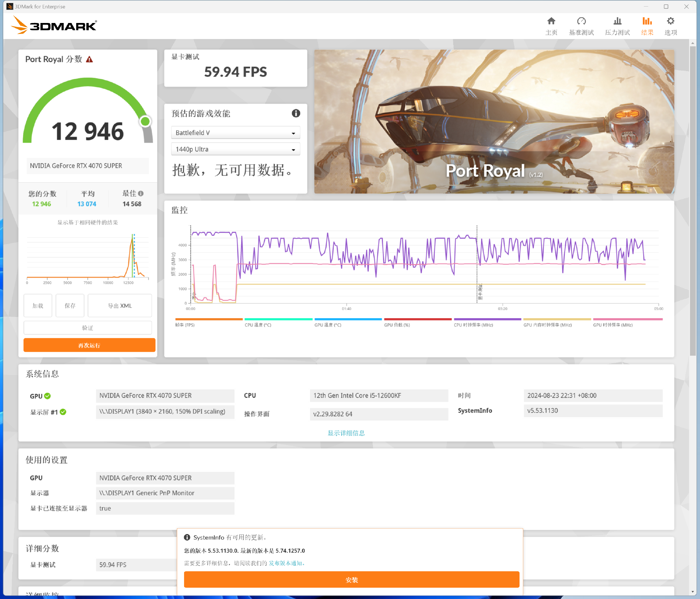
Task: Click the 3DMark logo
Action: point(54,26)
